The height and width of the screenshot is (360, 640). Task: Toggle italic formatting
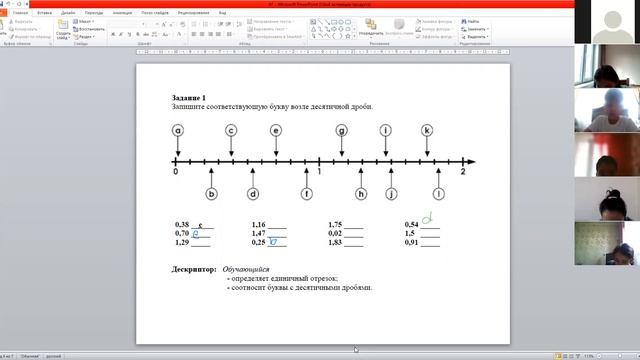[121, 35]
